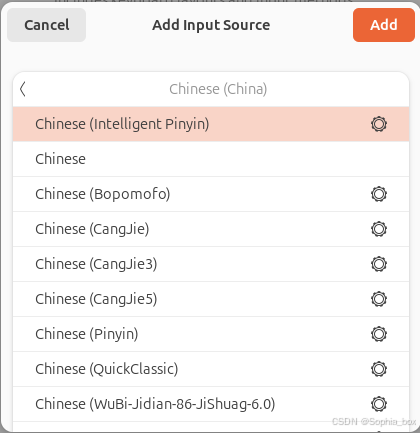Screen dimensions: 420x433
Task: Click the Add button
Action: pos(384,25)
